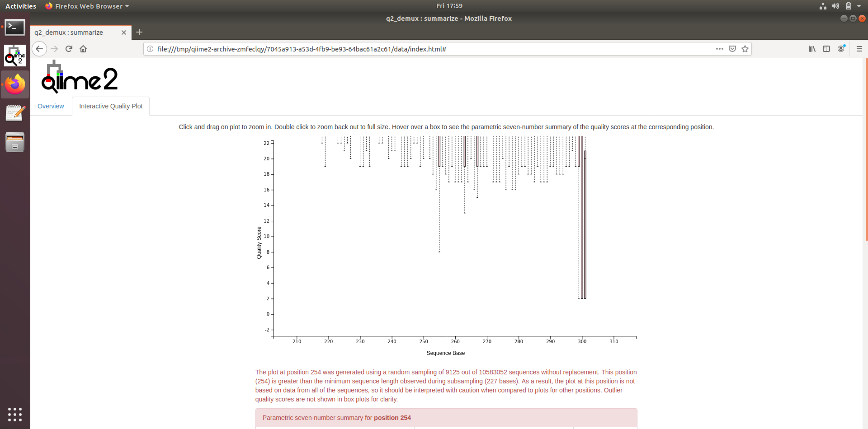Open Activities overview

click(x=21, y=6)
